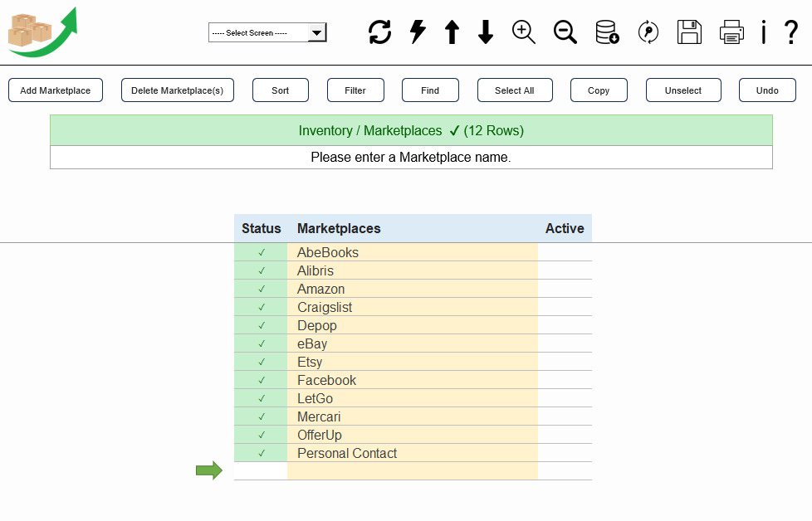The image size is (812, 521).
Task: Click the Undo button
Action: (767, 90)
